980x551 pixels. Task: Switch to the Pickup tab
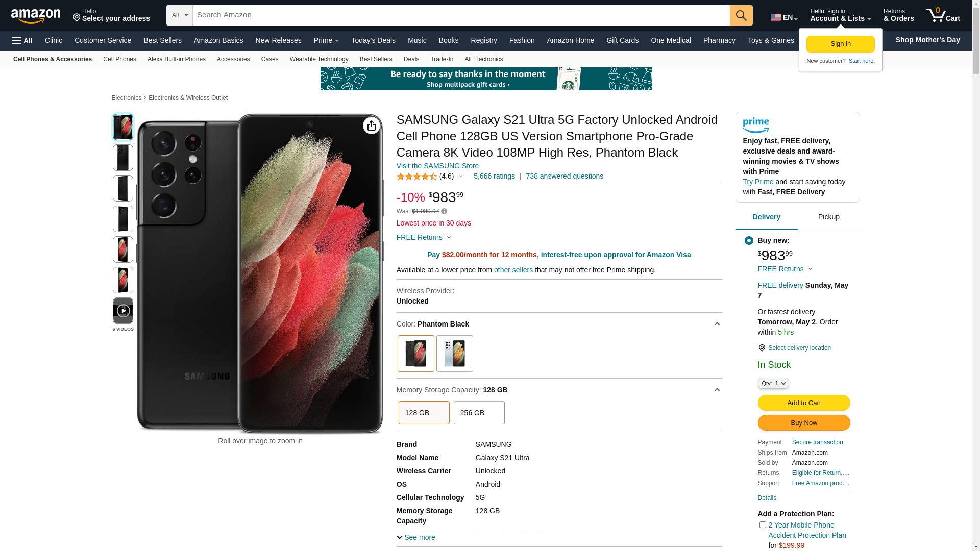(828, 217)
